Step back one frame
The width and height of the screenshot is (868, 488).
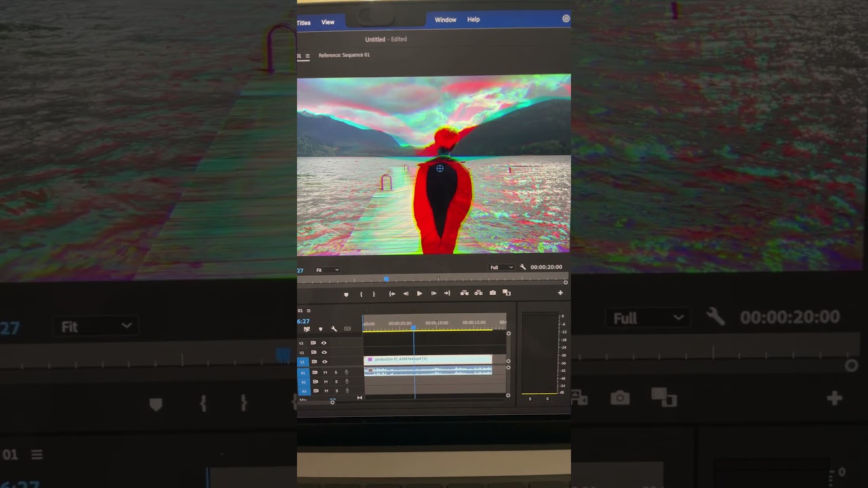pos(406,293)
